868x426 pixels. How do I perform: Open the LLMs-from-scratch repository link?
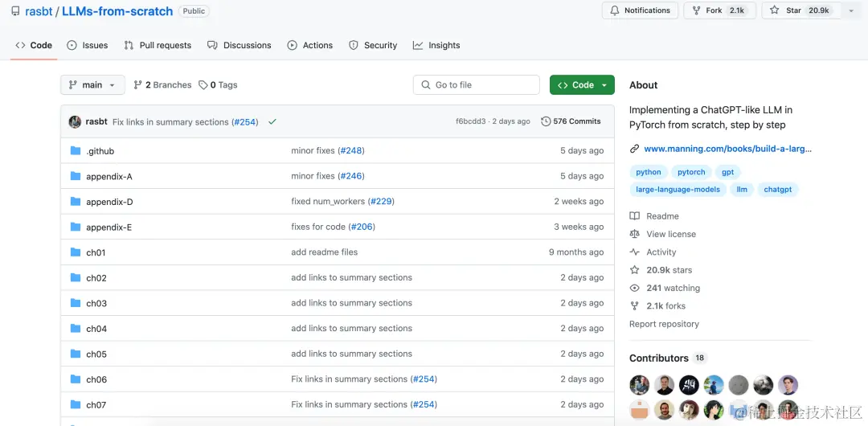[117, 11]
